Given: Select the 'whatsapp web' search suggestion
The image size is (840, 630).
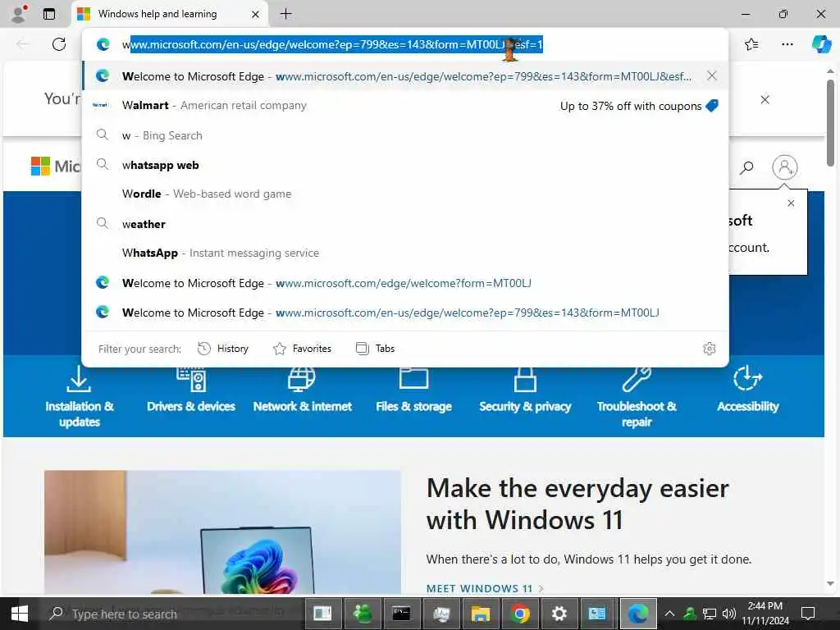Looking at the screenshot, I should [x=405, y=165].
